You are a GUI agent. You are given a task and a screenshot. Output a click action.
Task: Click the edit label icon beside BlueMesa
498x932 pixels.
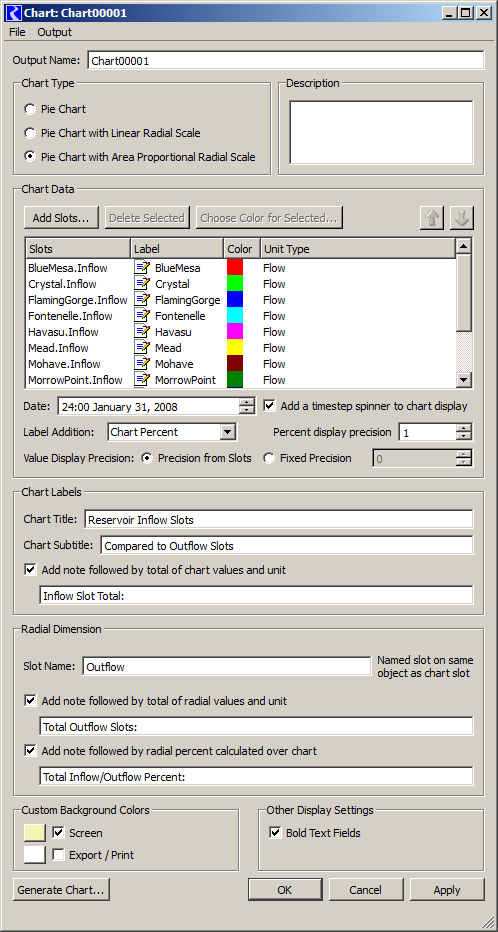coord(142,268)
